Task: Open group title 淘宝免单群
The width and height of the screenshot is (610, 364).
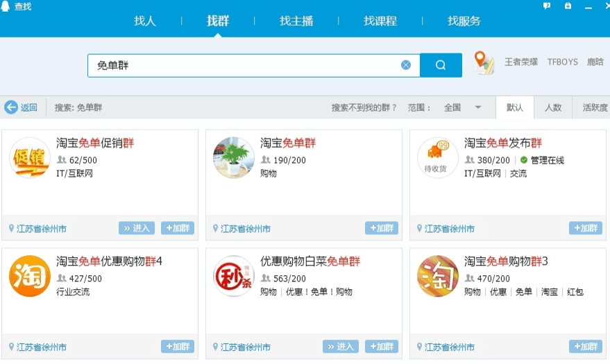Action: [x=288, y=143]
